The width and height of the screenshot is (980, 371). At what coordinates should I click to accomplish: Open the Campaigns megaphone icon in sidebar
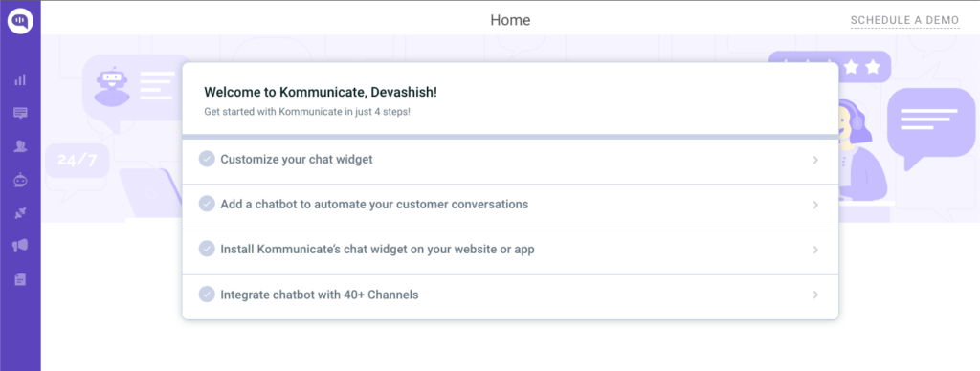pyautogui.click(x=20, y=246)
